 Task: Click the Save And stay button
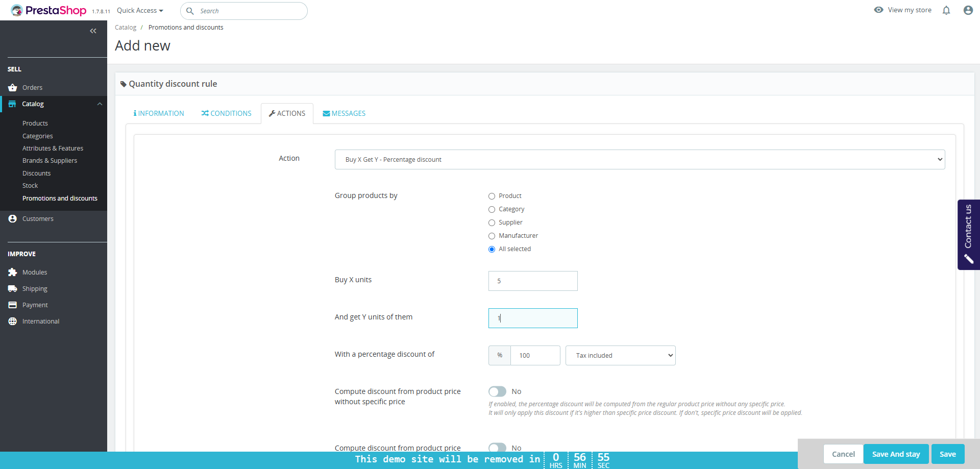click(896, 454)
